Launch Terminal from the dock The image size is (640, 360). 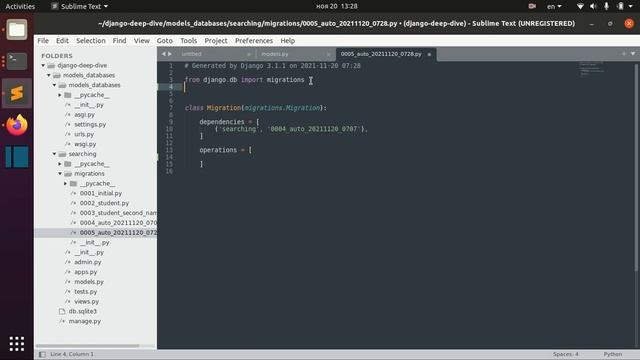[17, 61]
